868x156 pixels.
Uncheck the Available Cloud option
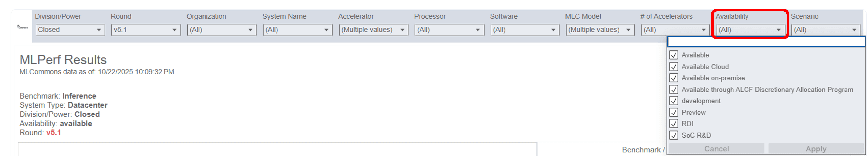point(674,66)
